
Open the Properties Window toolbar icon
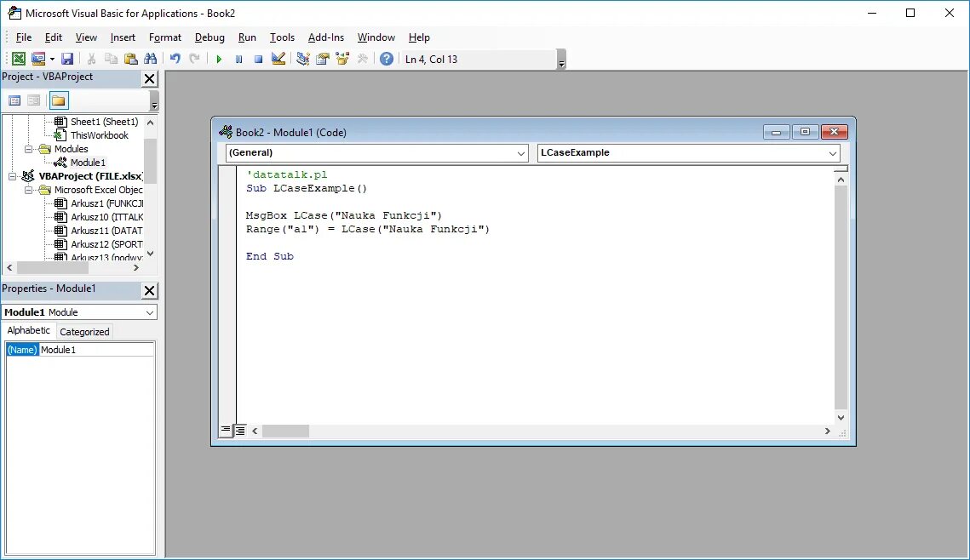(322, 59)
